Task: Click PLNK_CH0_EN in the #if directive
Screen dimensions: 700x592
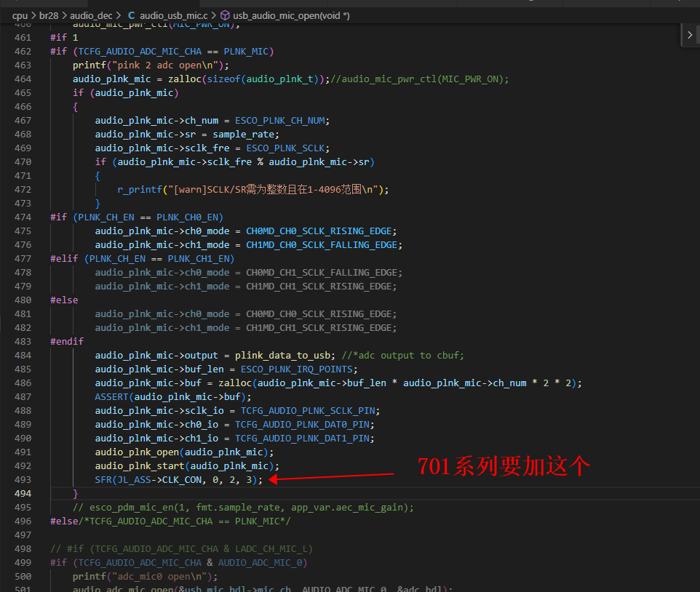Action: [x=187, y=217]
